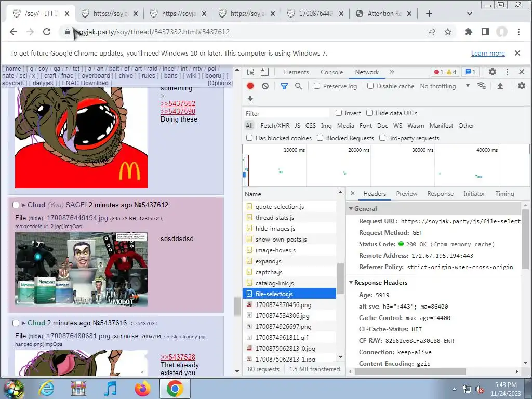The width and height of the screenshot is (532, 399).
Task: Check 3rd-party requests checkbox
Action: click(x=382, y=138)
